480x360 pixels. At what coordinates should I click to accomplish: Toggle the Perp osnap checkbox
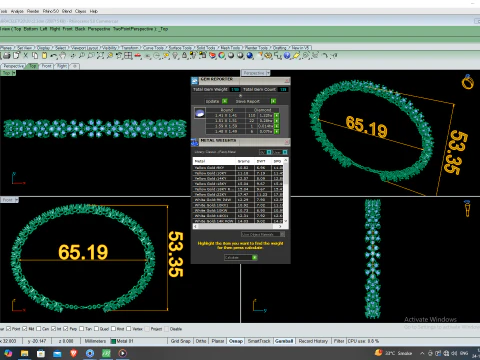click(66, 329)
